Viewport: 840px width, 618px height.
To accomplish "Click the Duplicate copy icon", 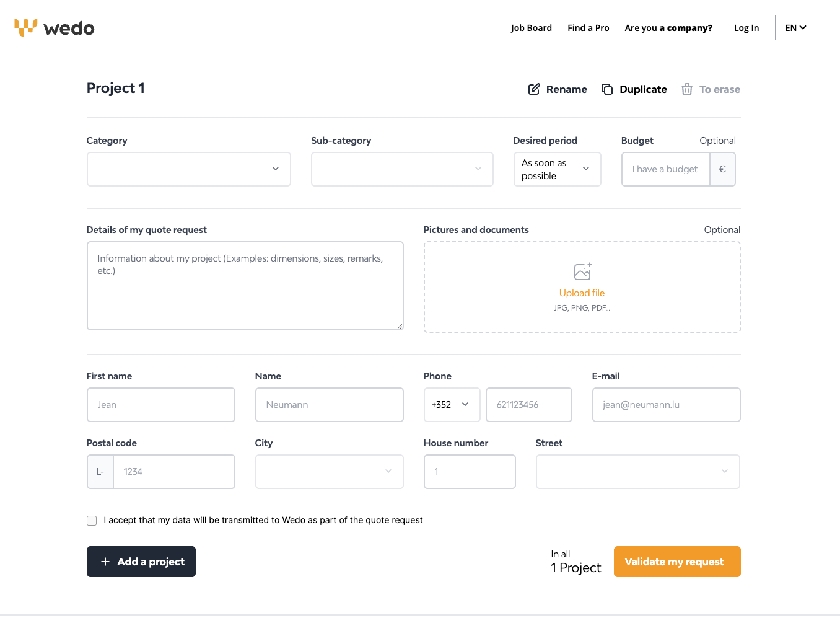I will tap(607, 89).
